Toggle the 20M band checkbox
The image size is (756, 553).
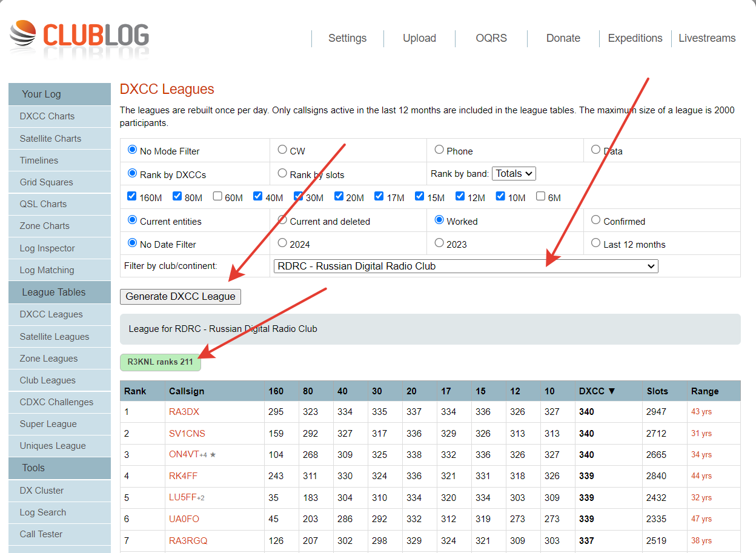[x=339, y=196]
